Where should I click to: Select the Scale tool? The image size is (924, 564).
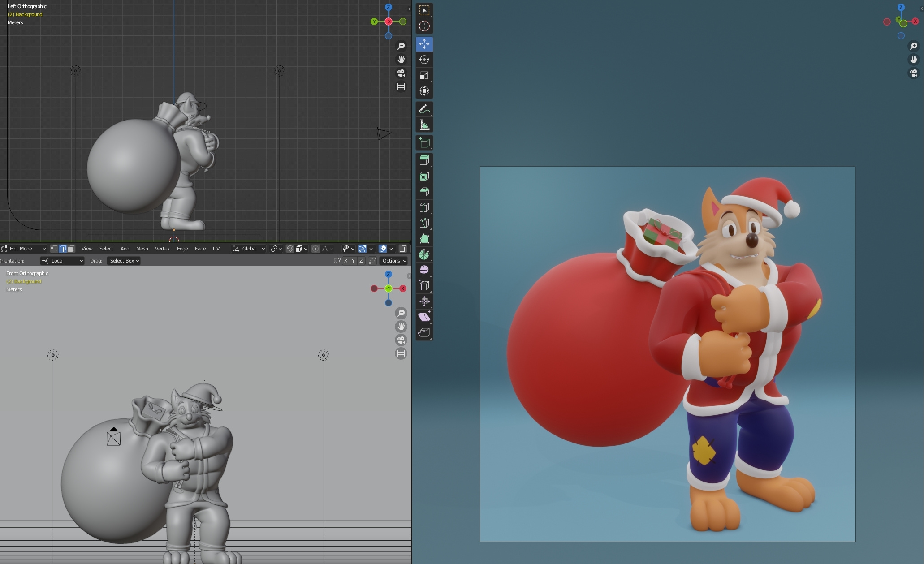point(424,75)
